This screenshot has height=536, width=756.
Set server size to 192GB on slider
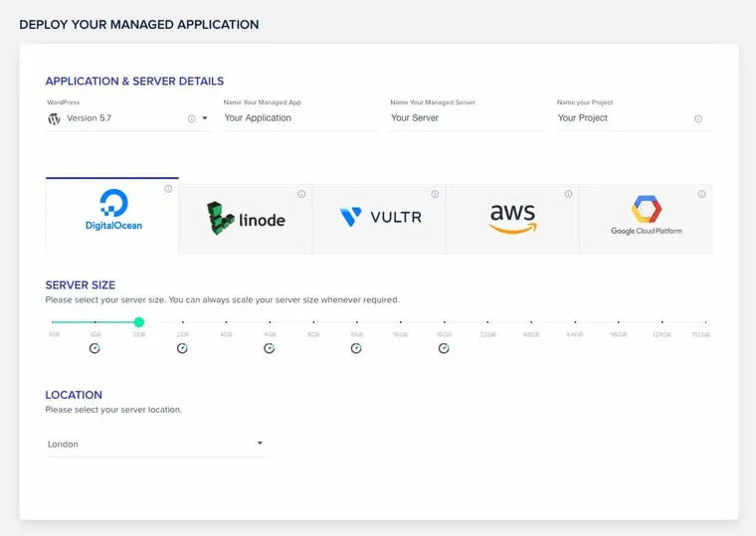pyautogui.click(x=705, y=322)
